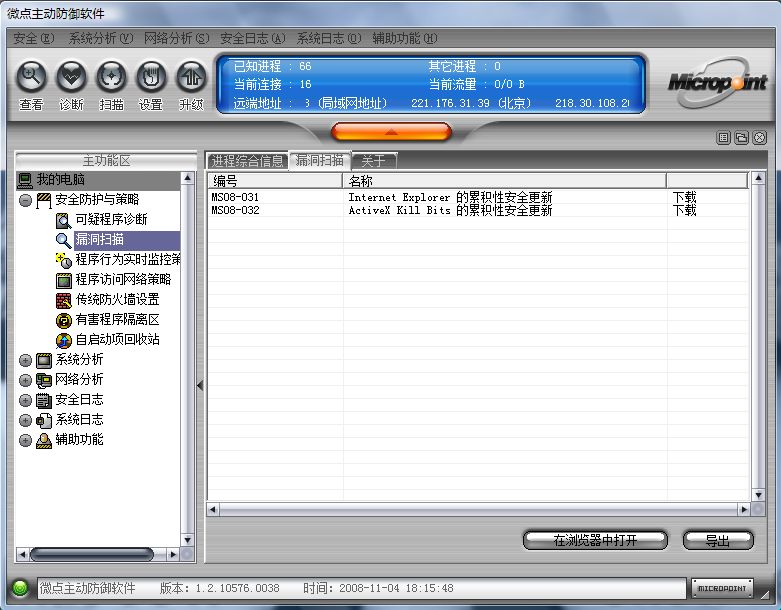Expand the 网络分析 tree node
Viewport: 781px width, 610px height.
coord(25,380)
